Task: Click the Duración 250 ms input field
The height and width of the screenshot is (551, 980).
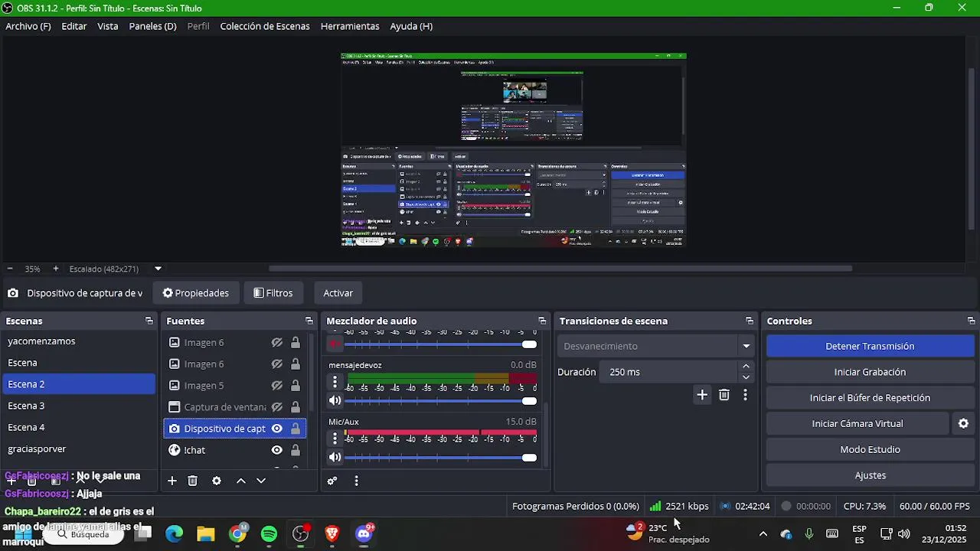Action: [670, 372]
